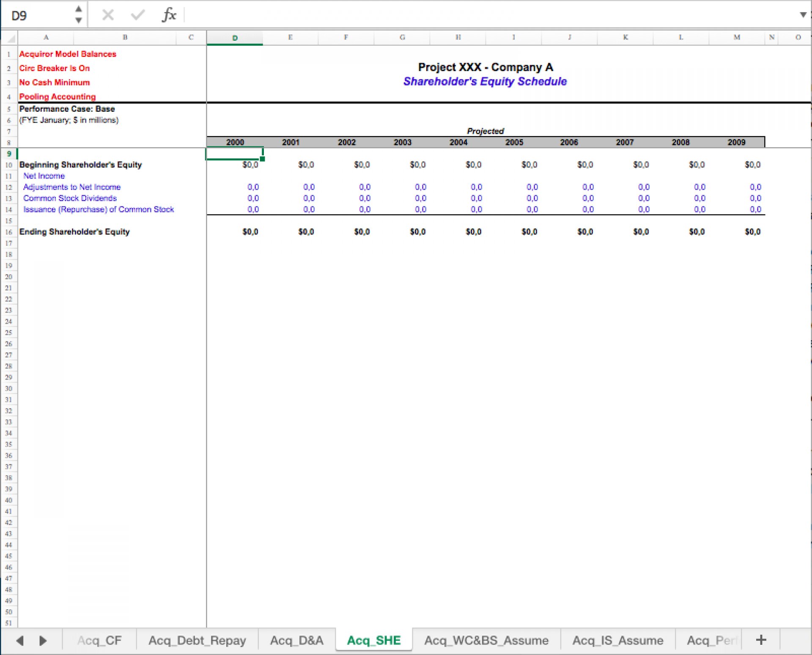Select row 10 header

click(9, 165)
